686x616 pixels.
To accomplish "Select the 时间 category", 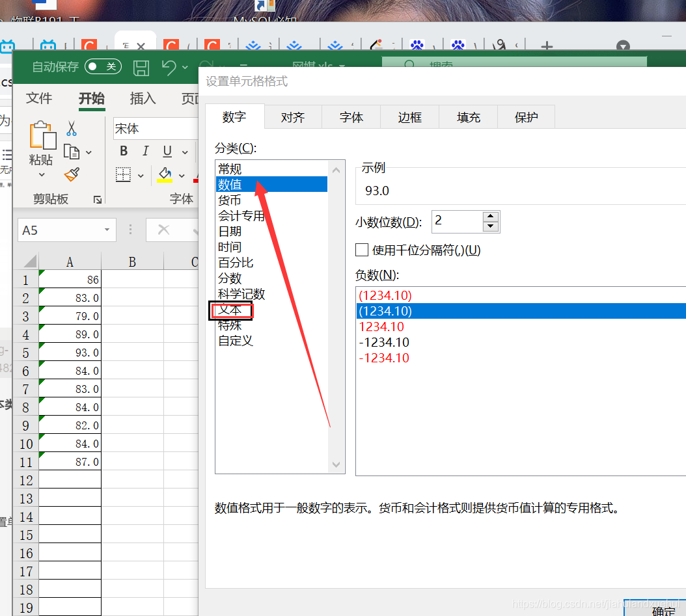I will click(271, 247).
